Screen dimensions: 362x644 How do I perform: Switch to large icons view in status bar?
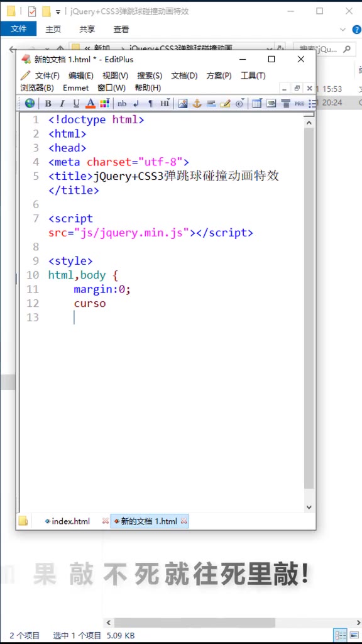(353, 635)
